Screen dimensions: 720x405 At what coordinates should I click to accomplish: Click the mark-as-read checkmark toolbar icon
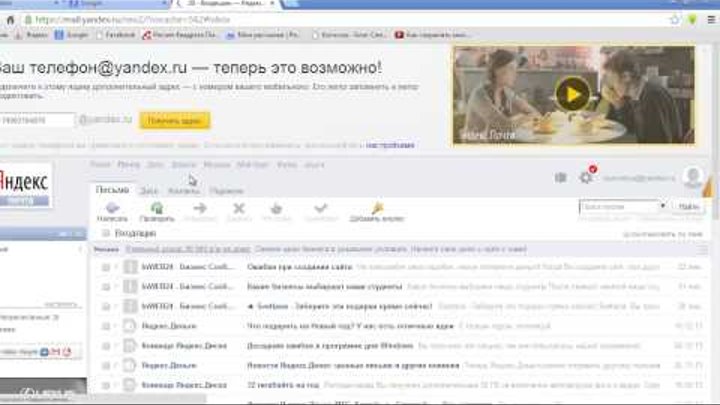point(320,208)
